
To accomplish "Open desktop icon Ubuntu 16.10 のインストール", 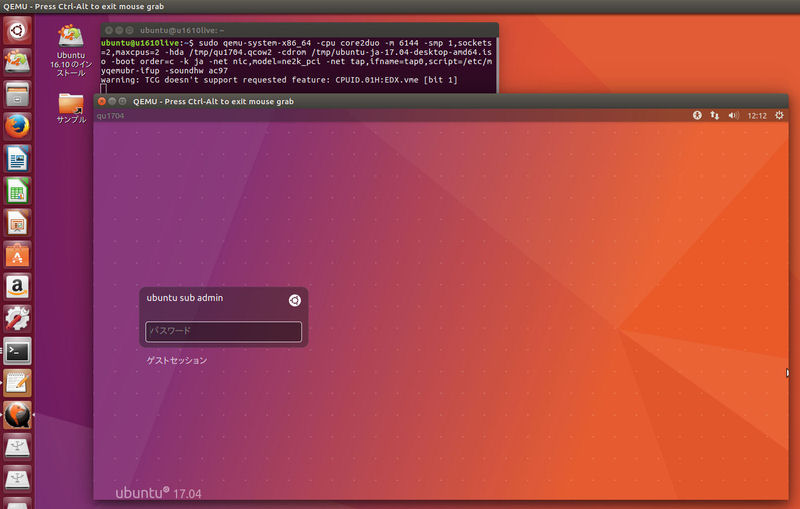I will point(71,51).
